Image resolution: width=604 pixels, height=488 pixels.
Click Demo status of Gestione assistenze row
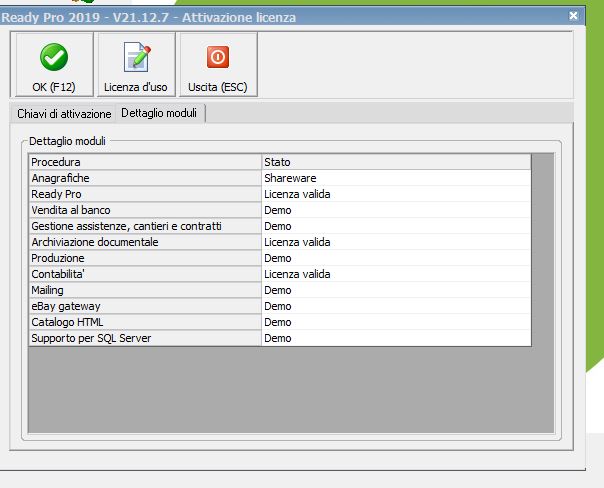[x=396, y=226]
